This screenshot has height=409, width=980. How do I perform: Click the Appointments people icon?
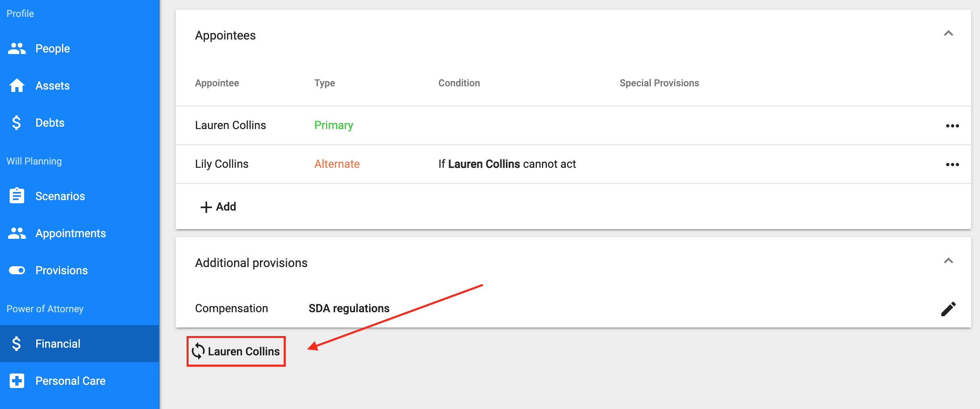tap(17, 233)
